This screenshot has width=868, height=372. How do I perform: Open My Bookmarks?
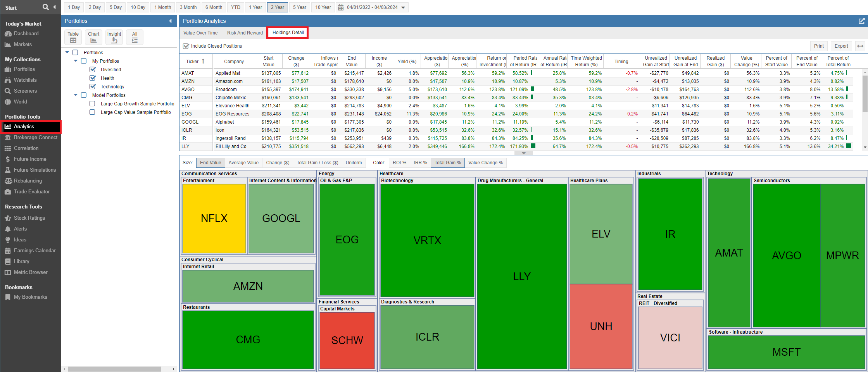30,297
